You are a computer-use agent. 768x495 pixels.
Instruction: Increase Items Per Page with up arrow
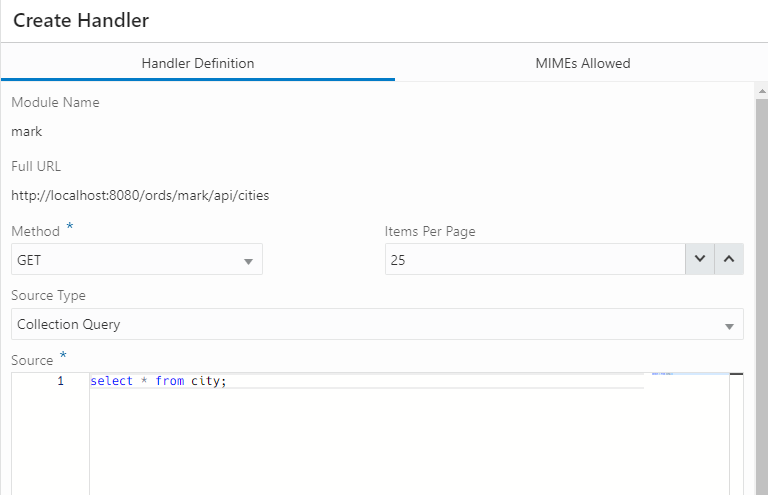coord(729,259)
